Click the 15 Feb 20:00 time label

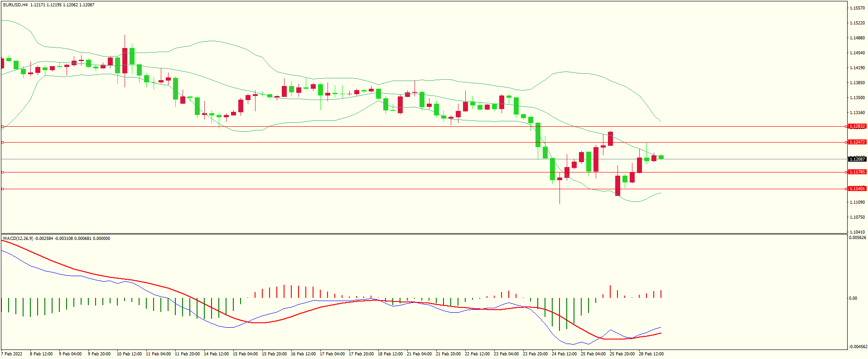click(x=274, y=354)
